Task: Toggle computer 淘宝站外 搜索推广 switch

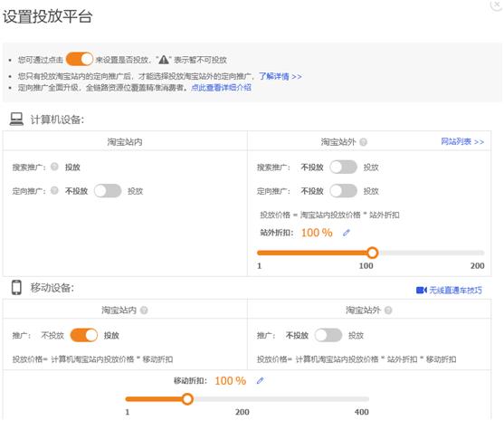Action: [x=343, y=167]
